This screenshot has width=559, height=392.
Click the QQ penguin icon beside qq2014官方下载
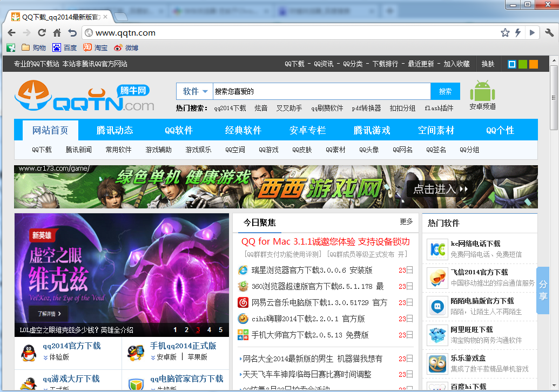point(29,353)
